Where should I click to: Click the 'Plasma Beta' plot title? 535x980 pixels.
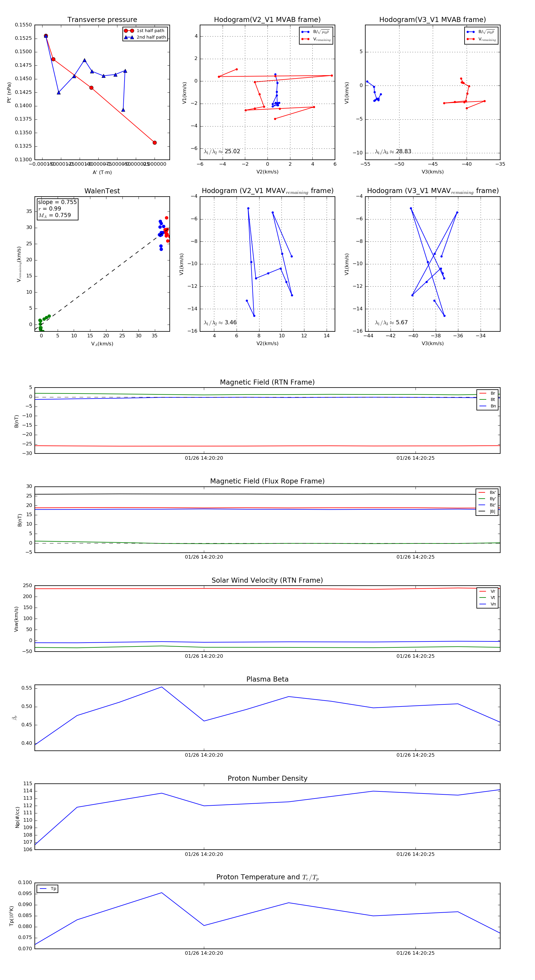coord(267,679)
